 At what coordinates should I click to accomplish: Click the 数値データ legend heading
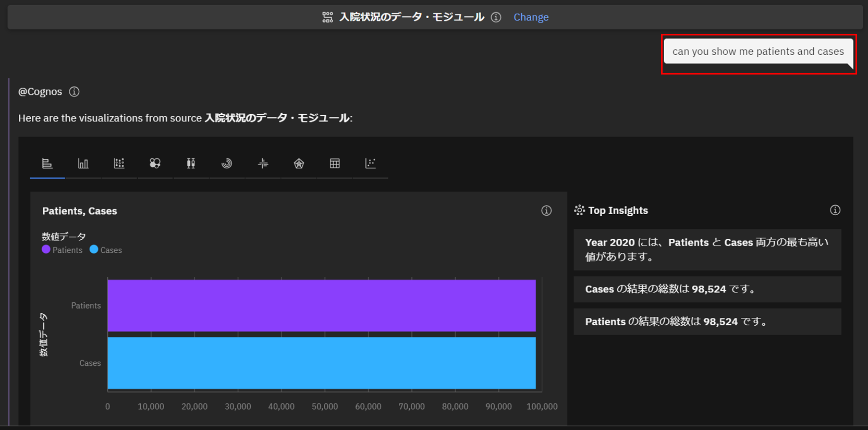click(64, 237)
